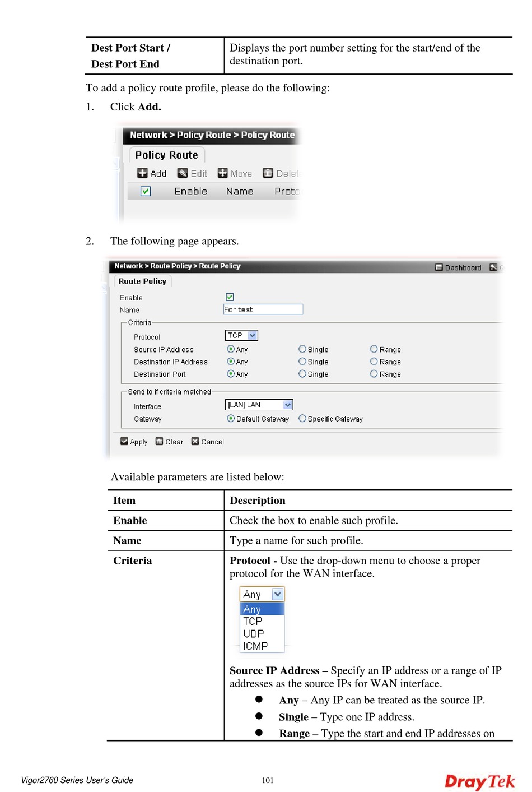
Task: Click the Name column header in Policy Route table
Action: click(x=240, y=191)
